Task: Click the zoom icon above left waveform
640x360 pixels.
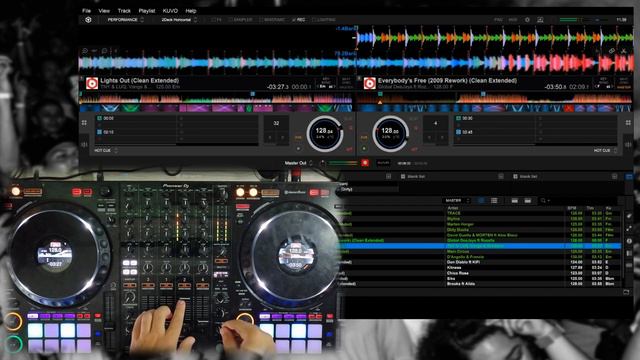Action: point(85,51)
